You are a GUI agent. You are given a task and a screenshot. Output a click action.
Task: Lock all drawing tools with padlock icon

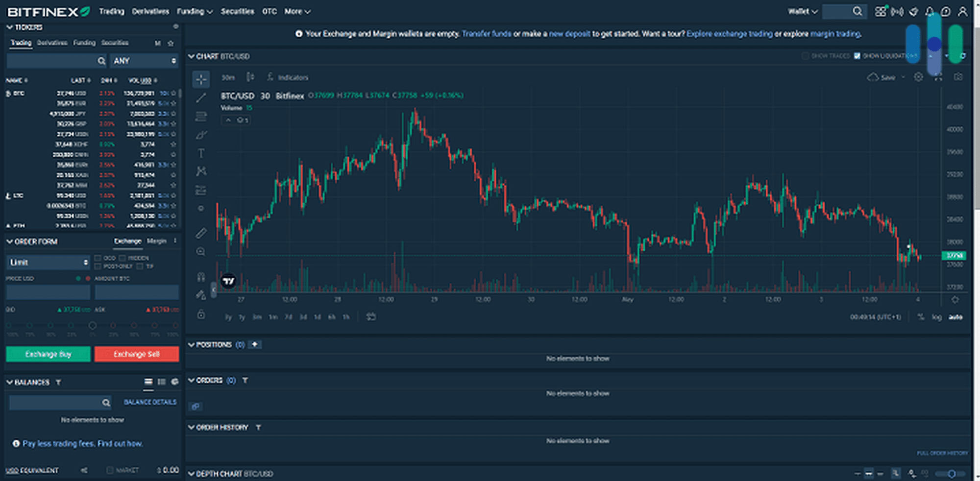point(201,314)
